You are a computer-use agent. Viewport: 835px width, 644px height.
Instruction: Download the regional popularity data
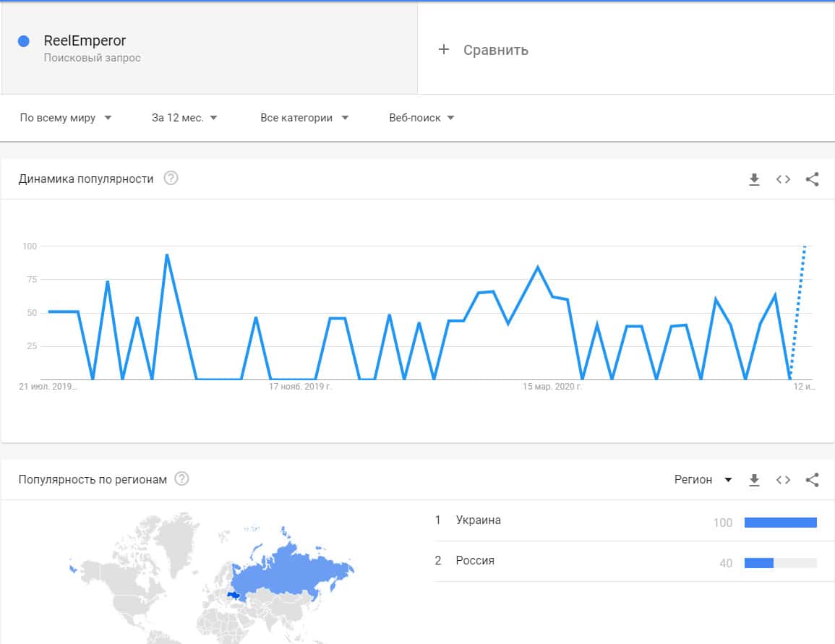[754, 480]
